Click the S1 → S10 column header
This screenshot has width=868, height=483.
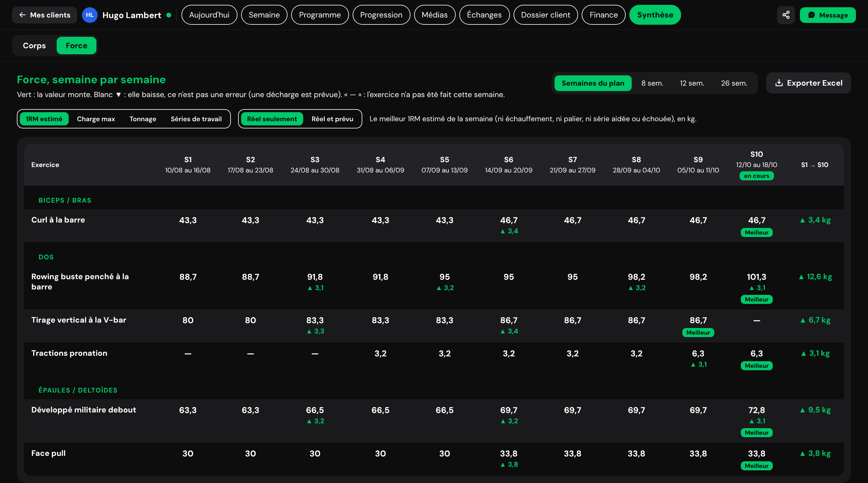[x=814, y=165]
